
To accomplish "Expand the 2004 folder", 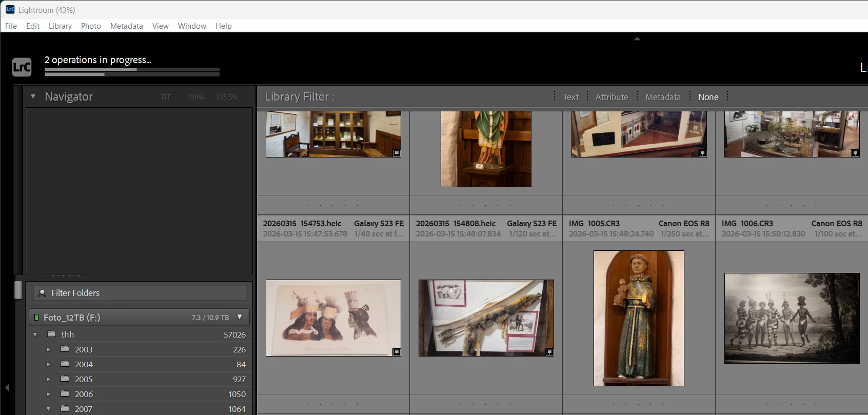I will click(48, 364).
